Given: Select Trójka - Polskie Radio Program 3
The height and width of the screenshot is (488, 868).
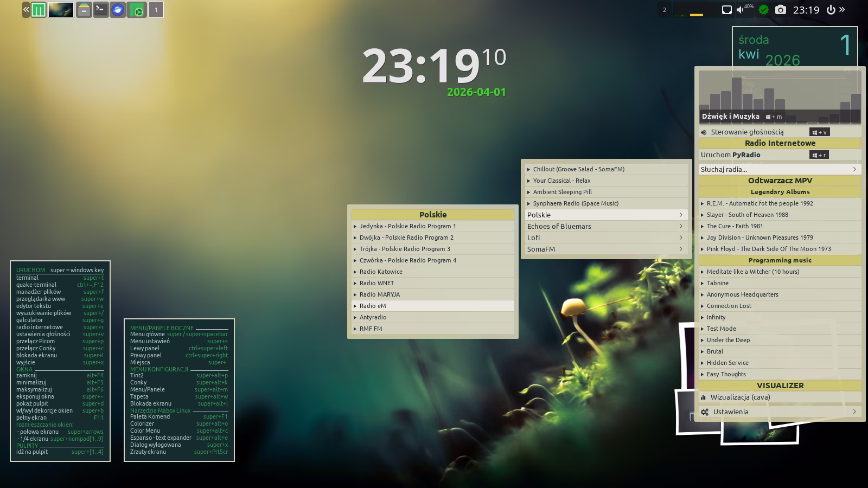Looking at the screenshot, I should [x=432, y=249].
